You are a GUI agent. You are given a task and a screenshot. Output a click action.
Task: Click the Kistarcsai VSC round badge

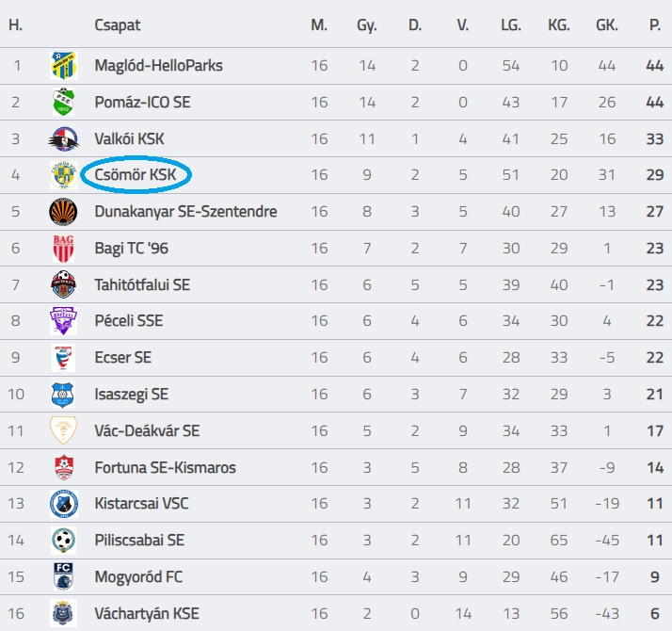[63, 504]
